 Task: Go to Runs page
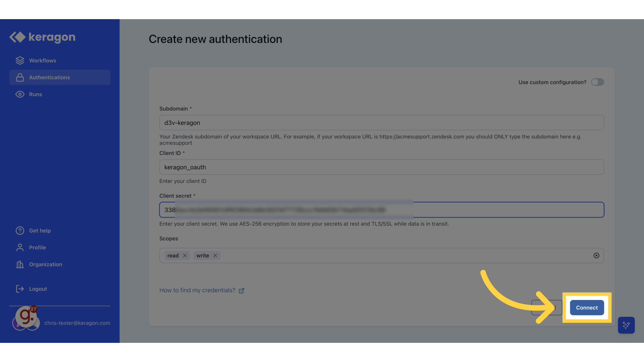pyautogui.click(x=60, y=94)
